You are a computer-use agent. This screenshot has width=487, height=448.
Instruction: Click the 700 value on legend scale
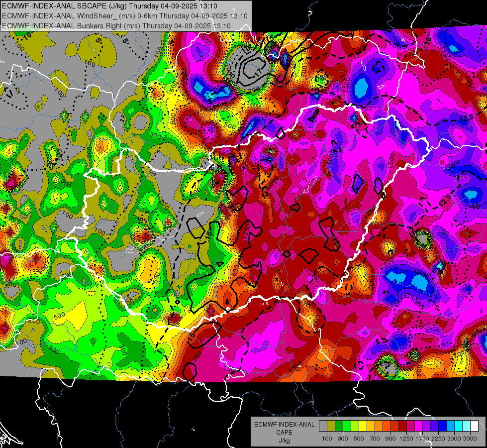[375, 439]
